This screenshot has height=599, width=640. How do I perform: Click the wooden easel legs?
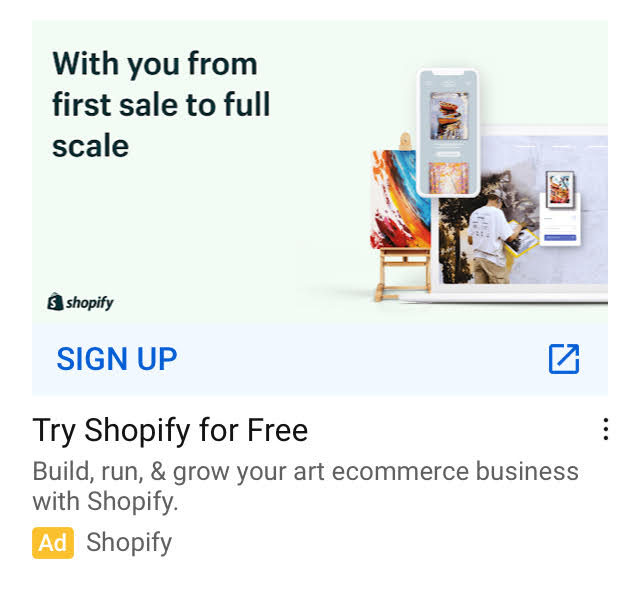click(403, 275)
